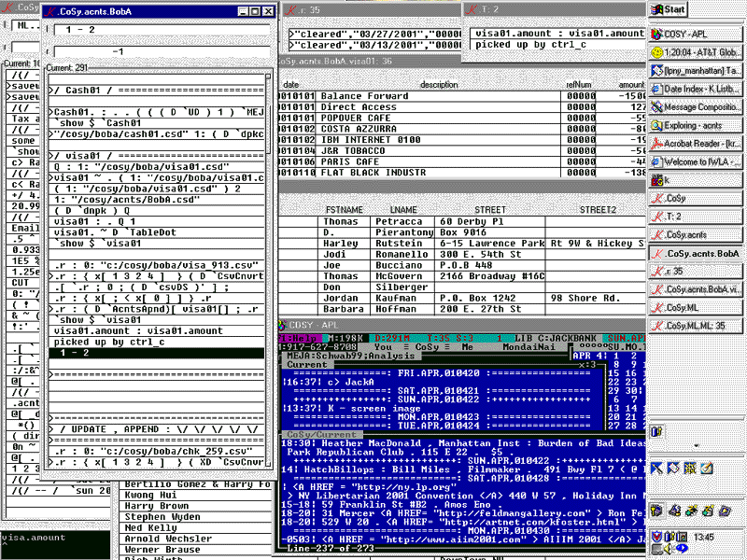Click the second Z toolbar icon
This screenshot has height=560, width=747.
(708, 511)
